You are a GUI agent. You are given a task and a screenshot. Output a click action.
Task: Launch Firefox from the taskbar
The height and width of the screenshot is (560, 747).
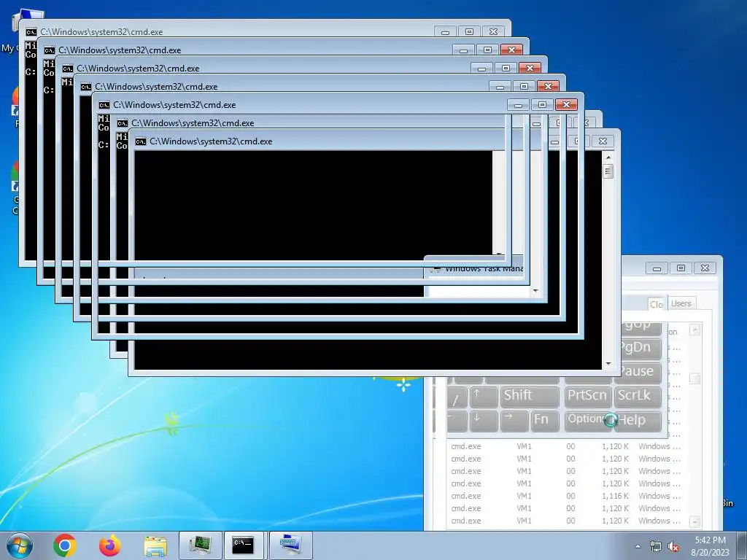(x=110, y=545)
